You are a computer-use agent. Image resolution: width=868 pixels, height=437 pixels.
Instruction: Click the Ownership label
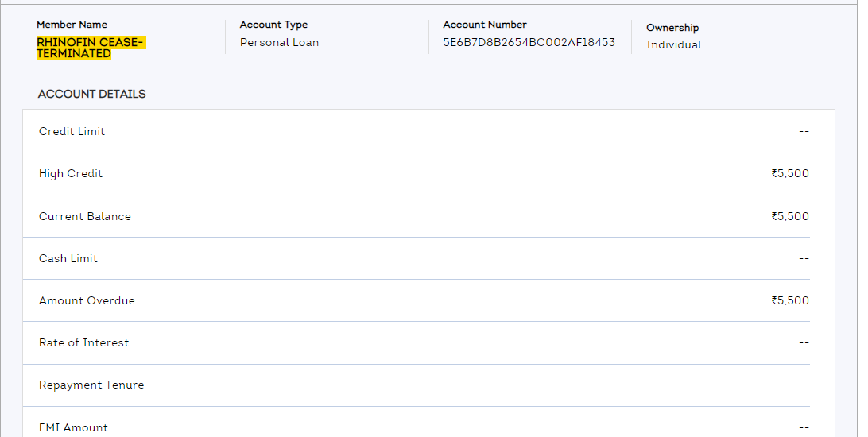(x=672, y=28)
